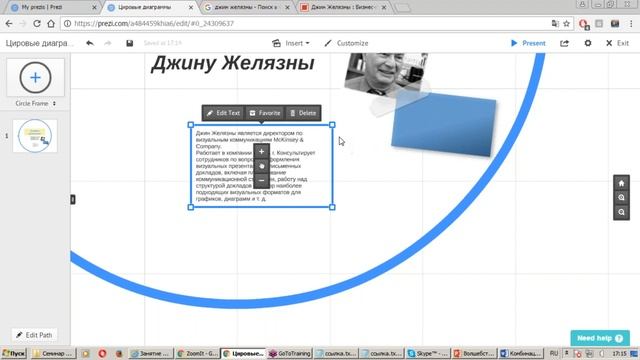Redo the last undone action
640x360 pixels.
click(x=108, y=43)
